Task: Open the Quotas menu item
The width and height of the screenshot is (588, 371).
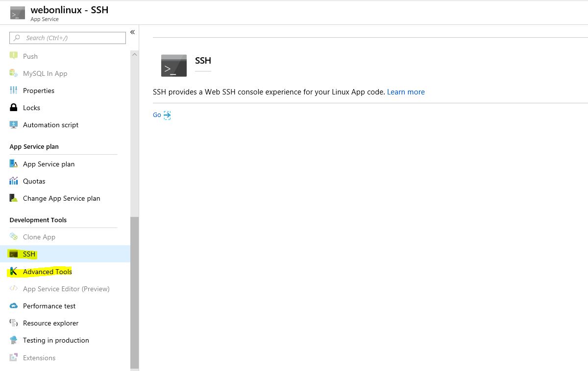Action: pos(34,181)
